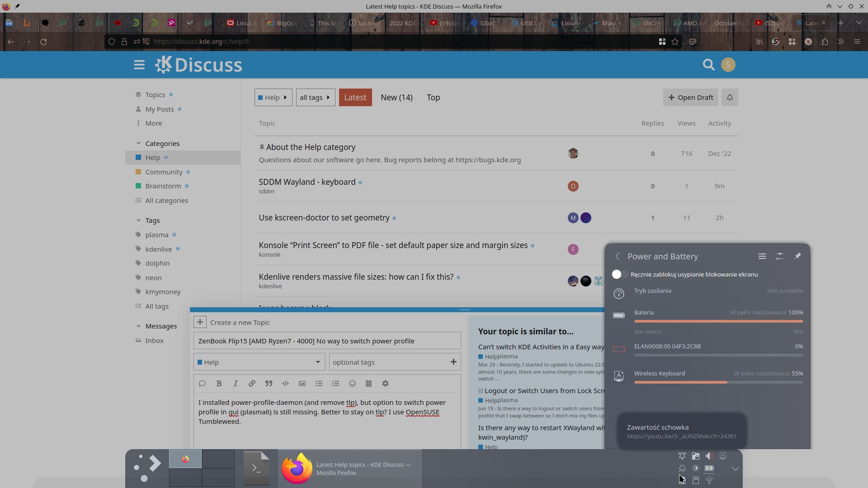Image resolution: width=868 pixels, height=488 pixels.
Task: Click the plus toggle beside Create a new Topic
Action: tap(200, 322)
